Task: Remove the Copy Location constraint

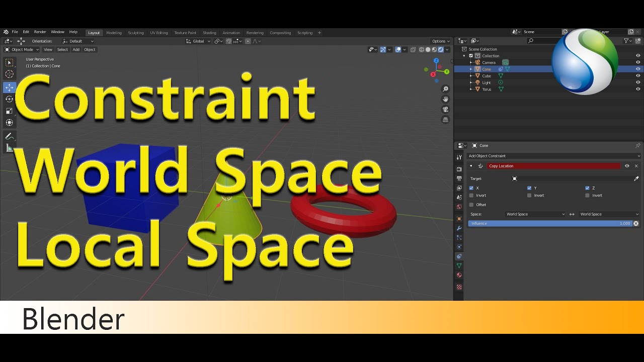Action: (x=636, y=166)
